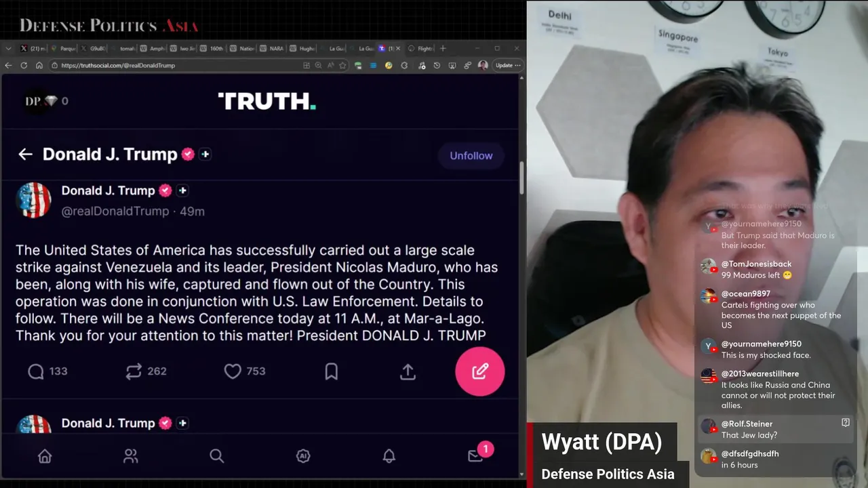The image size is (868, 488).
Task: Switch to the NARA tab
Action: tap(272, 48)
